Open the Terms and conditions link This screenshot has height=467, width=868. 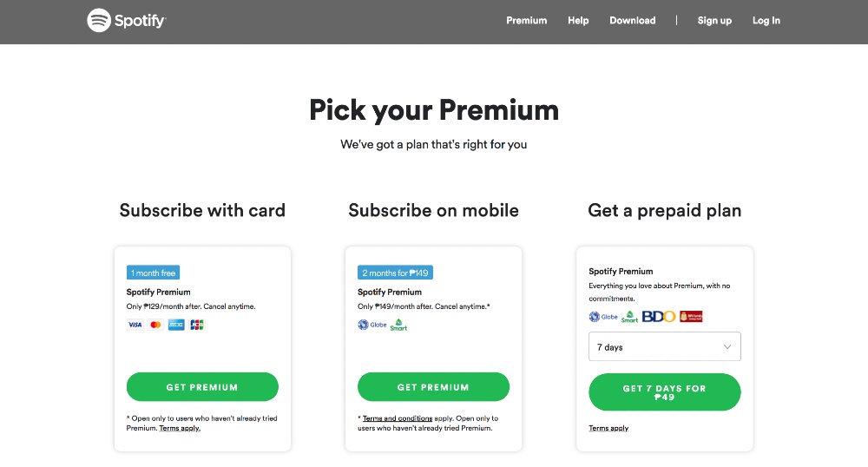(x=397, y=418)
